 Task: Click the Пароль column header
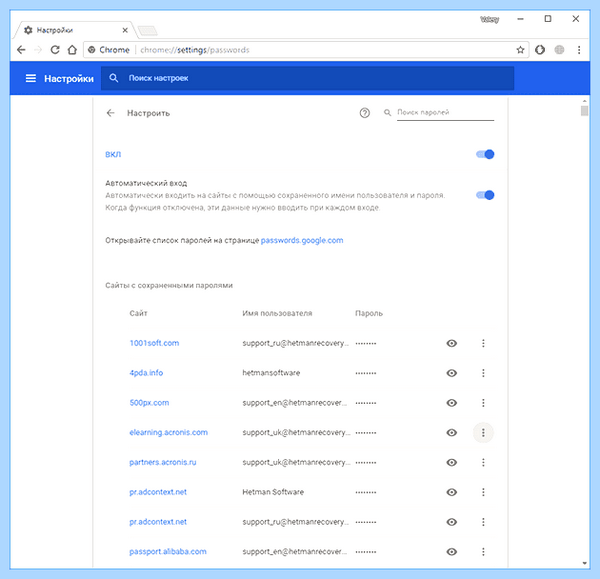[369, 313]
